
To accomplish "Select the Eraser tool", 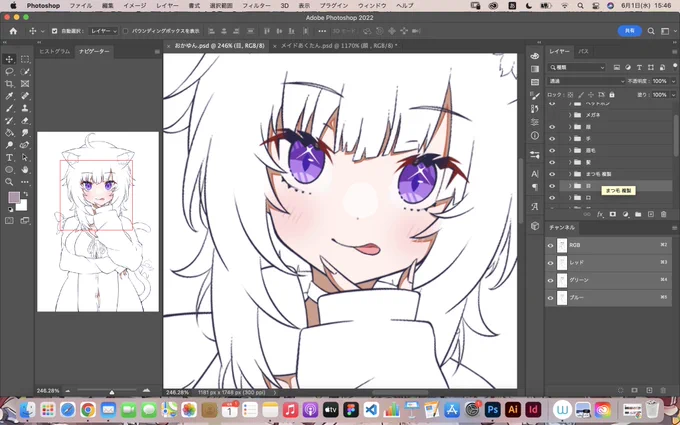I will click(x=25, y=121).
